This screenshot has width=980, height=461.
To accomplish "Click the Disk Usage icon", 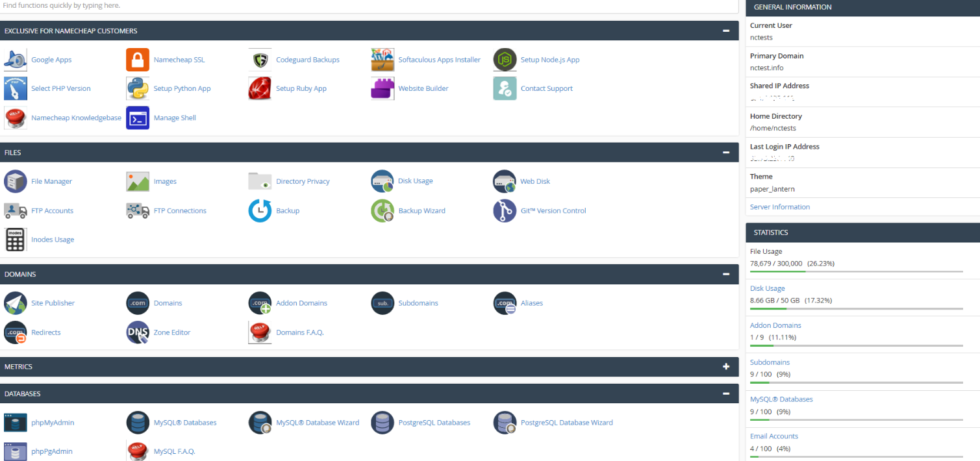I will click(383, 181).
